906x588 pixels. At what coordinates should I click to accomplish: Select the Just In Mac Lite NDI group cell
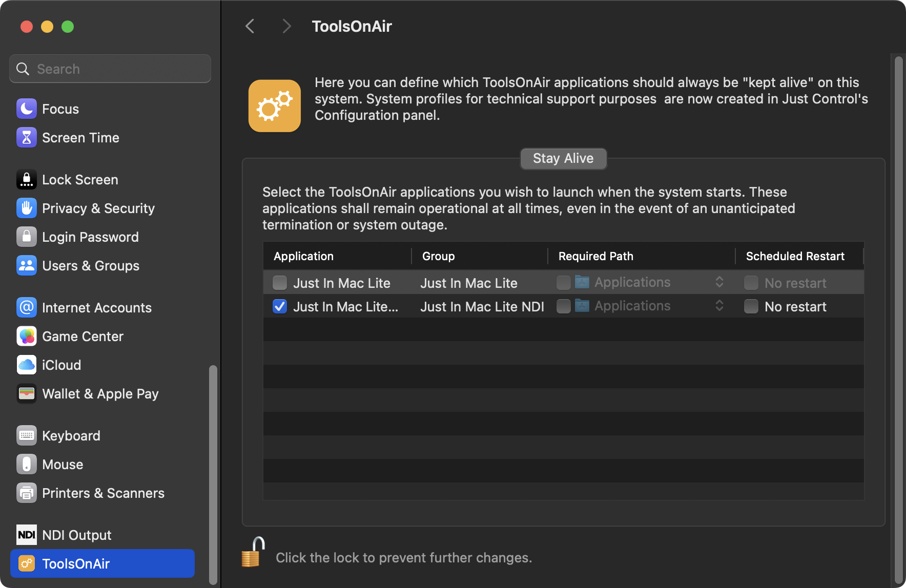(482, 306)
